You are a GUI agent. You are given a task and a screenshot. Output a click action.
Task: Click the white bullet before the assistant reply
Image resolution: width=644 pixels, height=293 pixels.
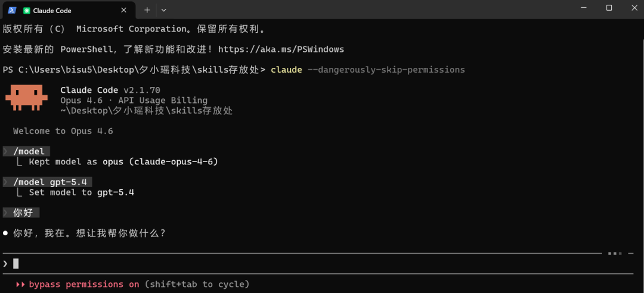pyautogui.click(x=5, y=233)
